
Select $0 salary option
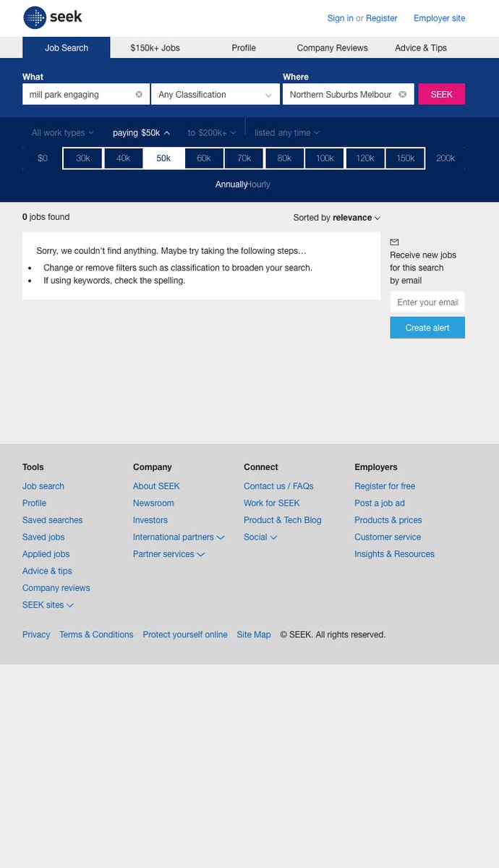(43, 158)
